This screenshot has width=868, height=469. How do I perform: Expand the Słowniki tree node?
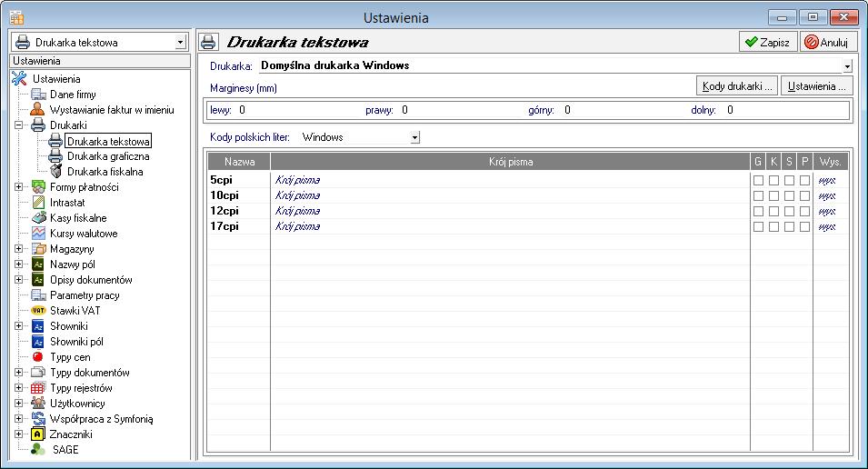(18, 326)
